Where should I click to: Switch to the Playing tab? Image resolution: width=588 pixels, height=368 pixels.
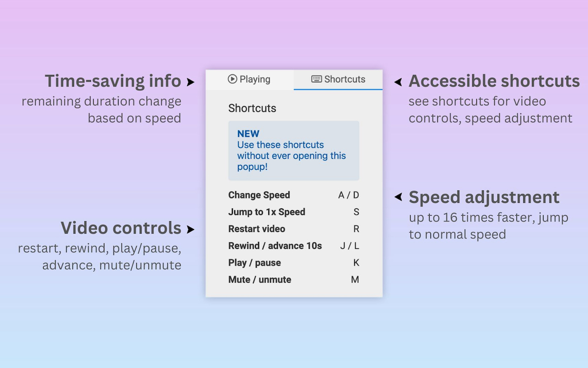(x=249, y=79)
